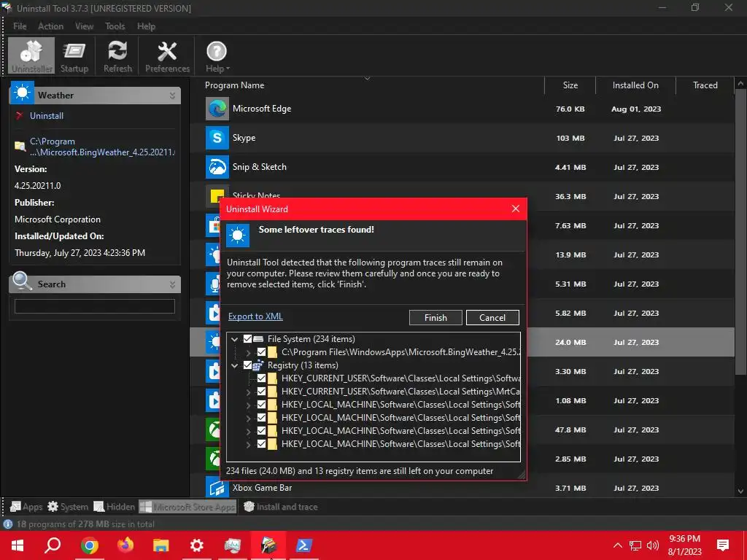This screenshot has height=560, width=747.
Task: Uncheck HKEY_CURRENT_USER Local Settings\MrtCa entry
Action: (x=262, y=392)
